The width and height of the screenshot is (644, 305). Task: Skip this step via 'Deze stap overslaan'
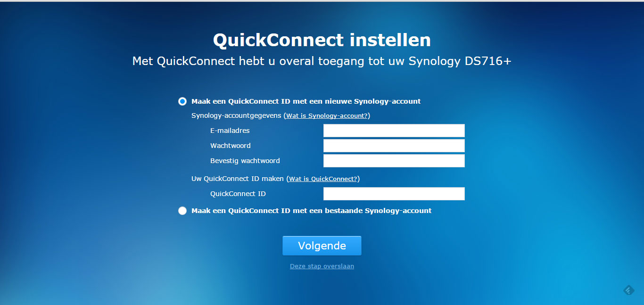[322, 266]
